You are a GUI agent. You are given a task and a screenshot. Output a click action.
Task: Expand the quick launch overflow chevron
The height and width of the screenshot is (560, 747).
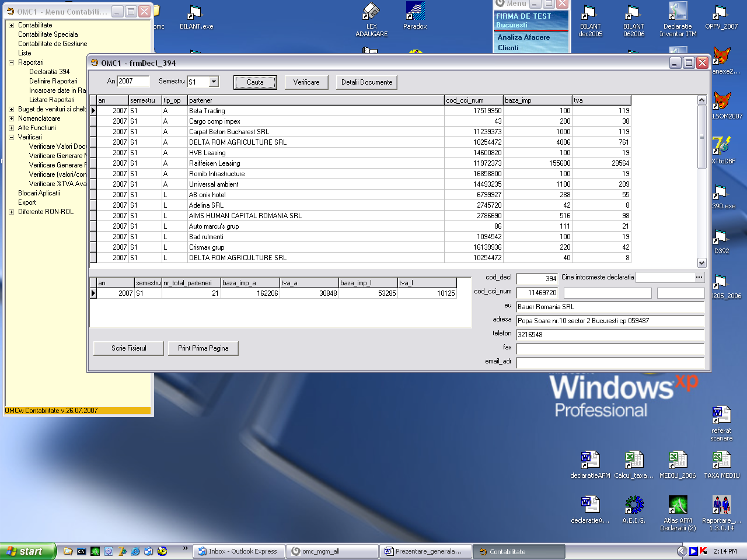click(x=186, y=548)
